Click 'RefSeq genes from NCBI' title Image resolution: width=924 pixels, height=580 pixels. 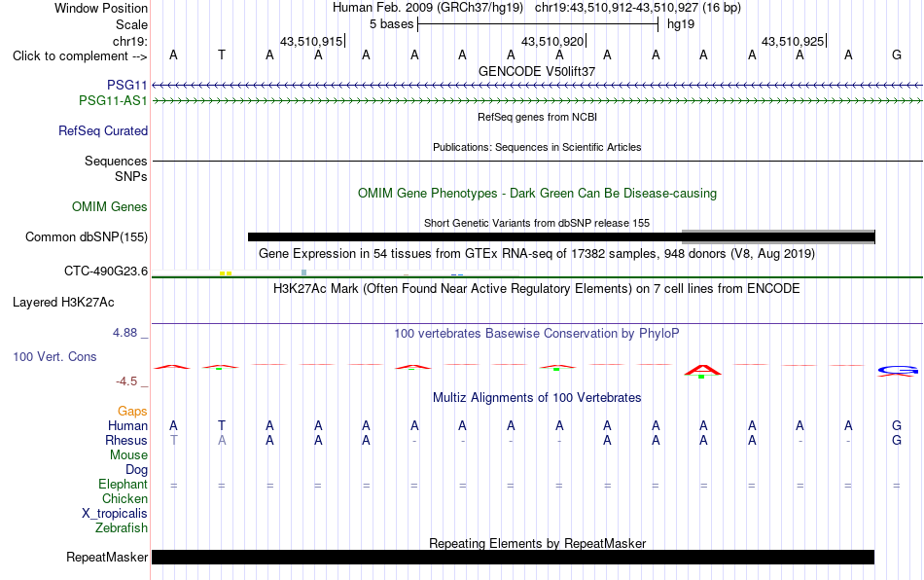[538, 118]
